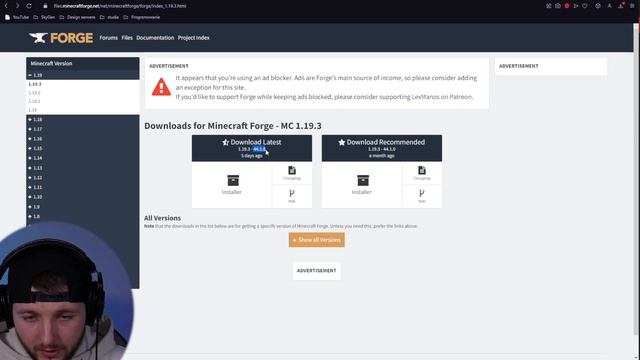
Task: Expand the 1.11 version group
Action: [35, 187]
